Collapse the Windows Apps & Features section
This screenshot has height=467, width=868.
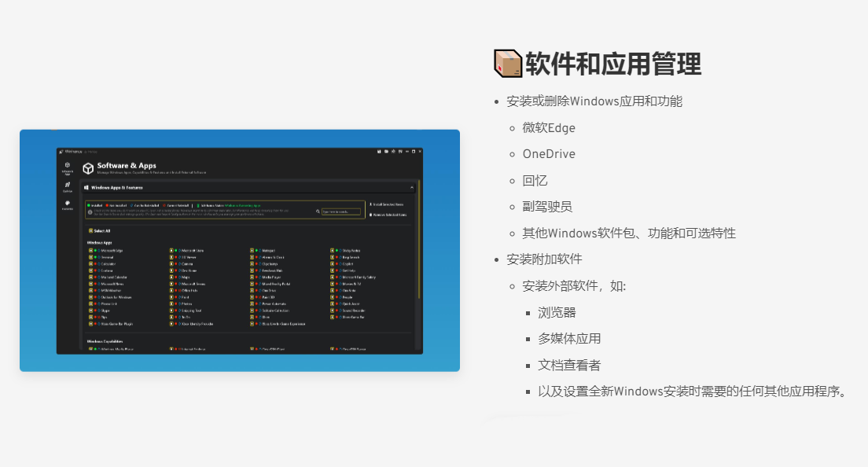[x=412, y=187]
